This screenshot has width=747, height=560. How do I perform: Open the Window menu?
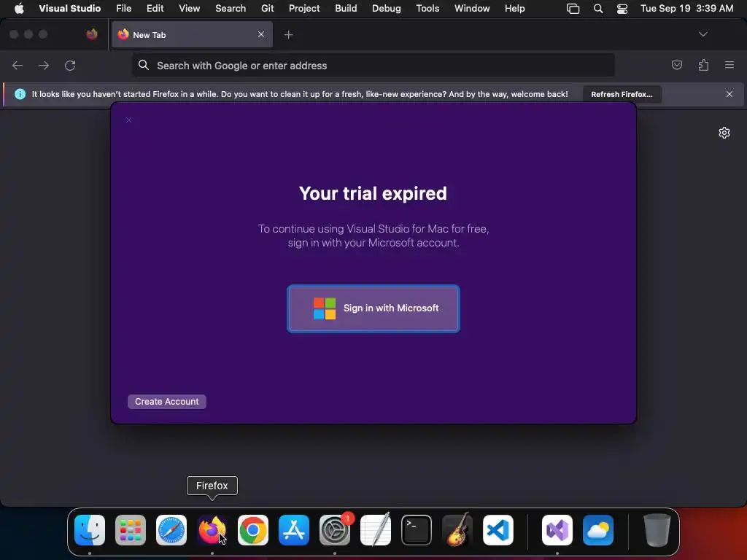pos(472,8)
